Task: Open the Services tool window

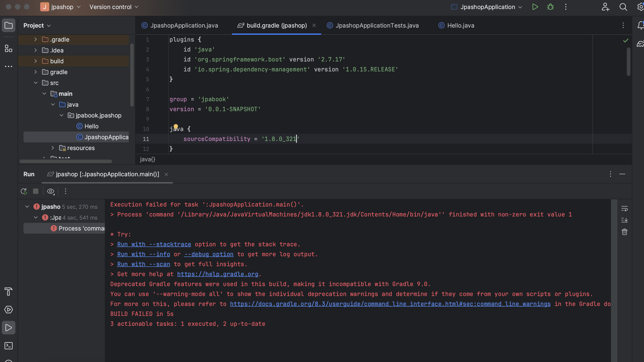Action: click(x=9, y=310)
